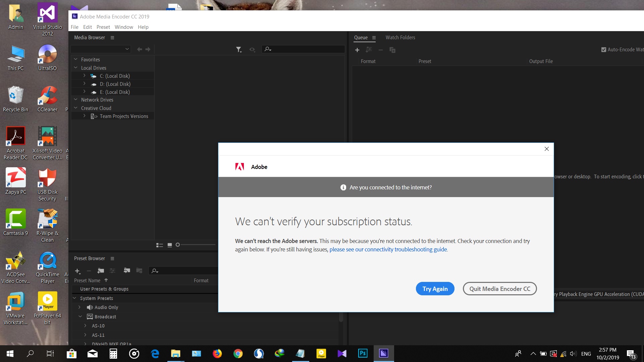
Task: Expand the C: Local Disk tree item
Action: pyautogui.click(x=85, y=75)
